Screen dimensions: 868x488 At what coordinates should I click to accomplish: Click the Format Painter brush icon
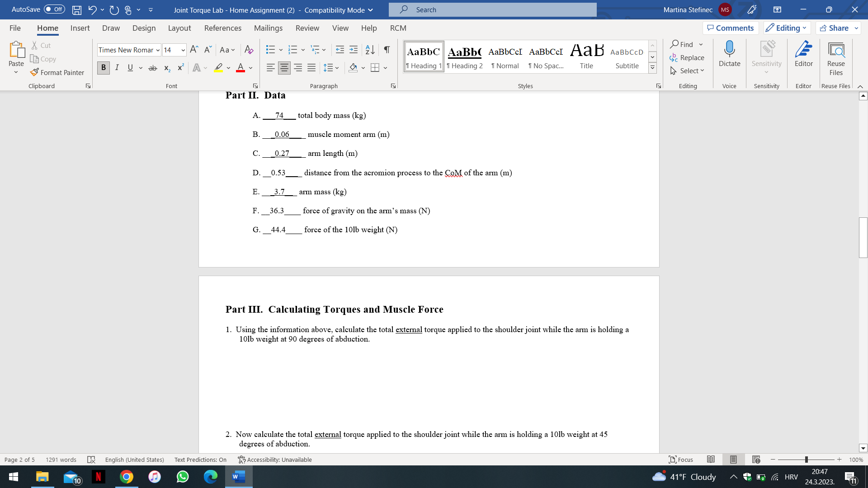34,72
